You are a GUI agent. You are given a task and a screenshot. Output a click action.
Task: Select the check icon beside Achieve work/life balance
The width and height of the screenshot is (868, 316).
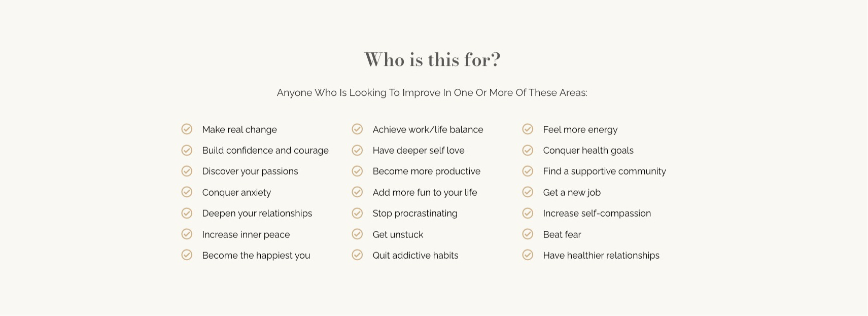[x=357, y=129]
